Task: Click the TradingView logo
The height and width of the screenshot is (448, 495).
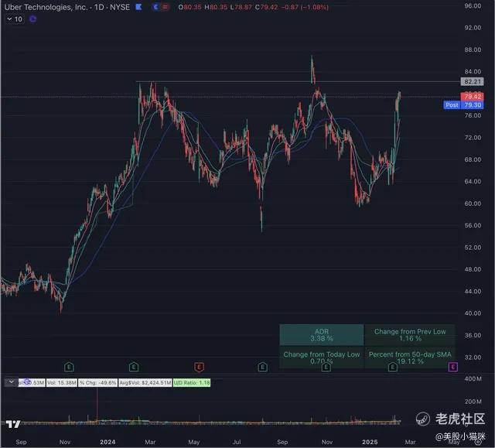Action: 13,424
